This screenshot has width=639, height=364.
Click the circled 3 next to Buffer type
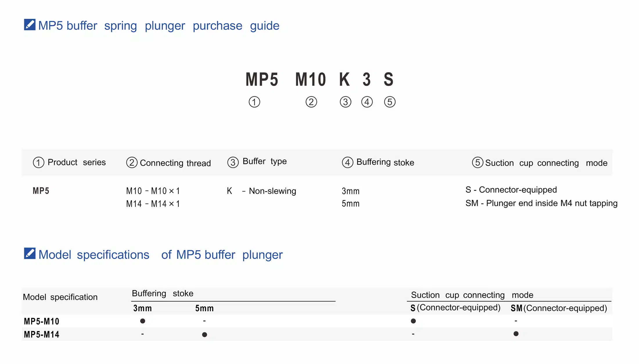(233, 162)
